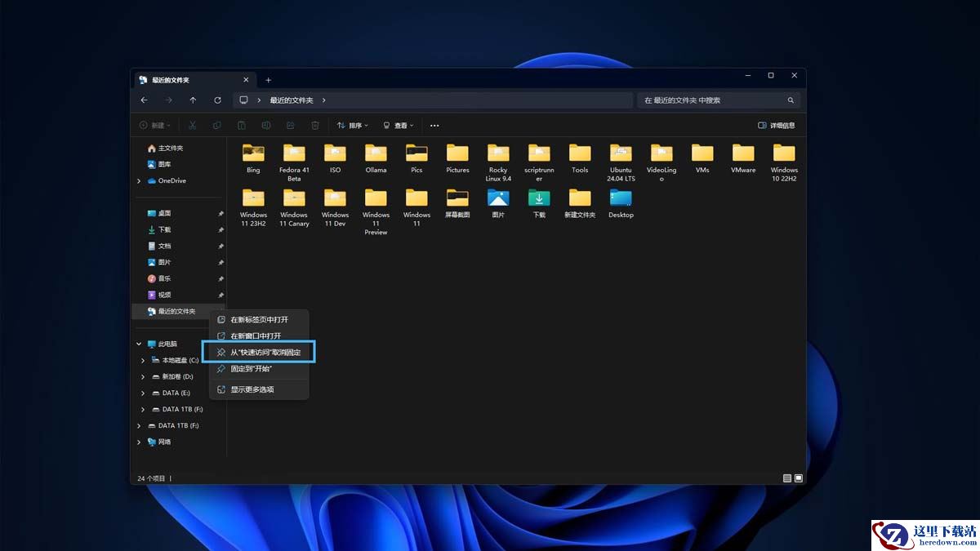
Task: Select the 屏幕截图 folder
Action: pyautogui.click(x=457, y=204)
